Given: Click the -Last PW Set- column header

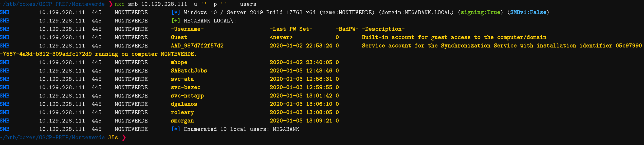Looking at the screenshot, I should pos(291,29).
